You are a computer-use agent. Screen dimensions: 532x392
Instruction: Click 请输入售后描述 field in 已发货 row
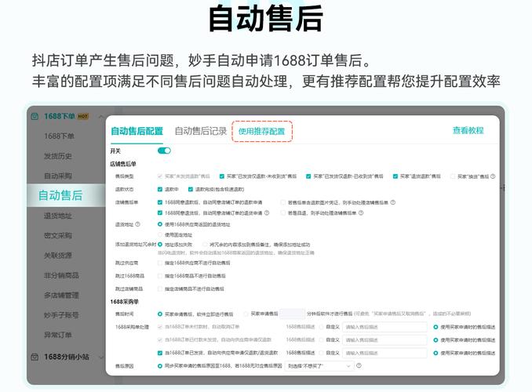point(384,353)
